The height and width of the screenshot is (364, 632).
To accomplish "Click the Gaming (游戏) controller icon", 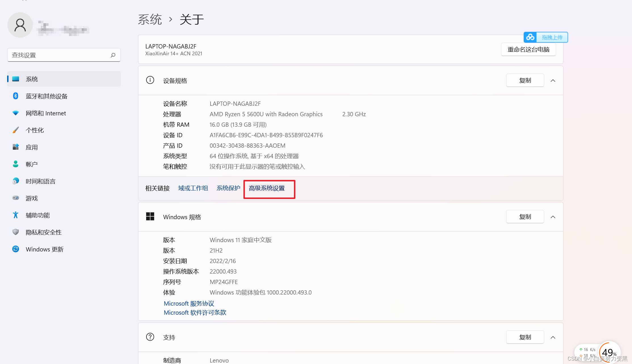I will point(16,198).
